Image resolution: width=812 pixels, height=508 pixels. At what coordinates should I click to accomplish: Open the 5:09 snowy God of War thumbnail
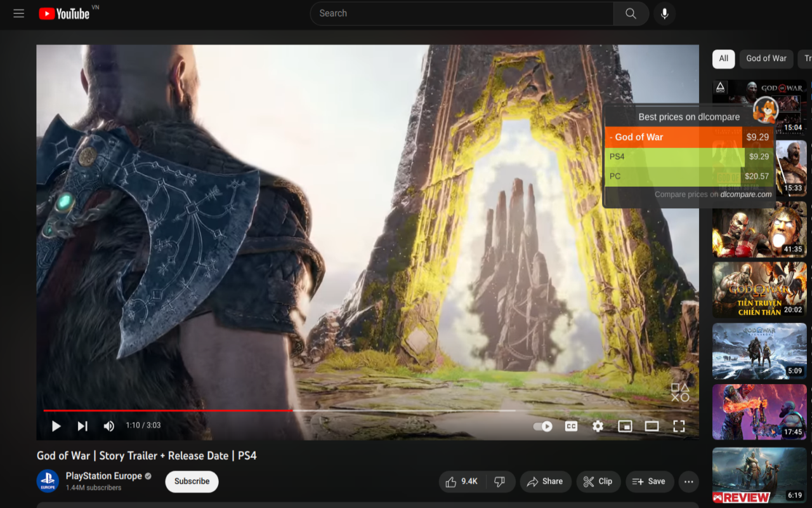(759, 351)
